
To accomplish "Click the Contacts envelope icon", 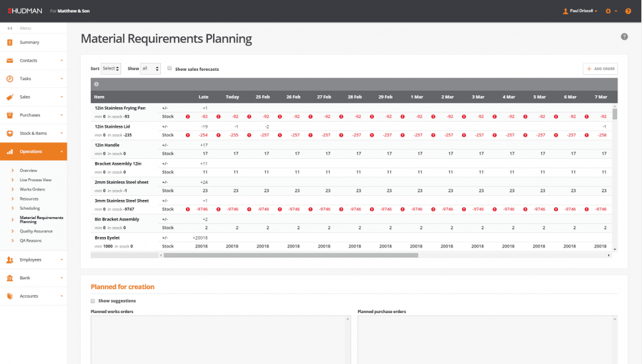I will 10,61.
